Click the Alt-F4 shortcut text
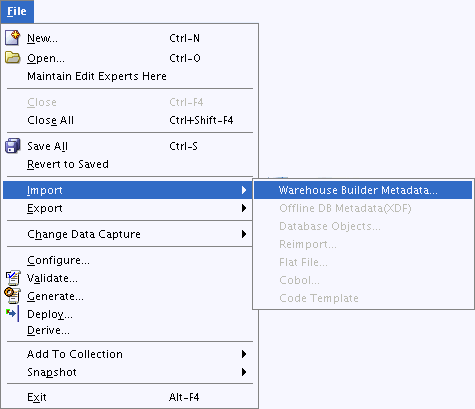The image size is (475, 409). [x=184, y=397]
